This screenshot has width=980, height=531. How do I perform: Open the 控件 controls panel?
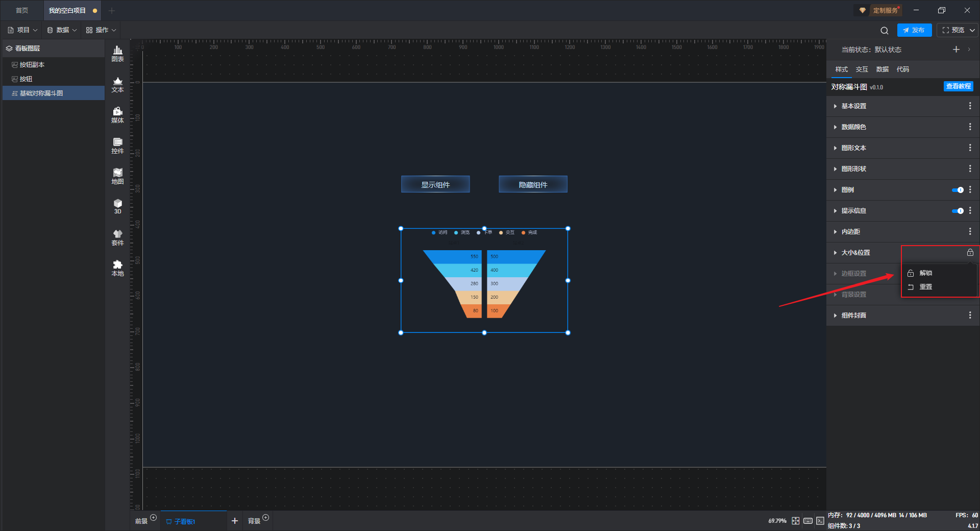(x=117, y=146)
